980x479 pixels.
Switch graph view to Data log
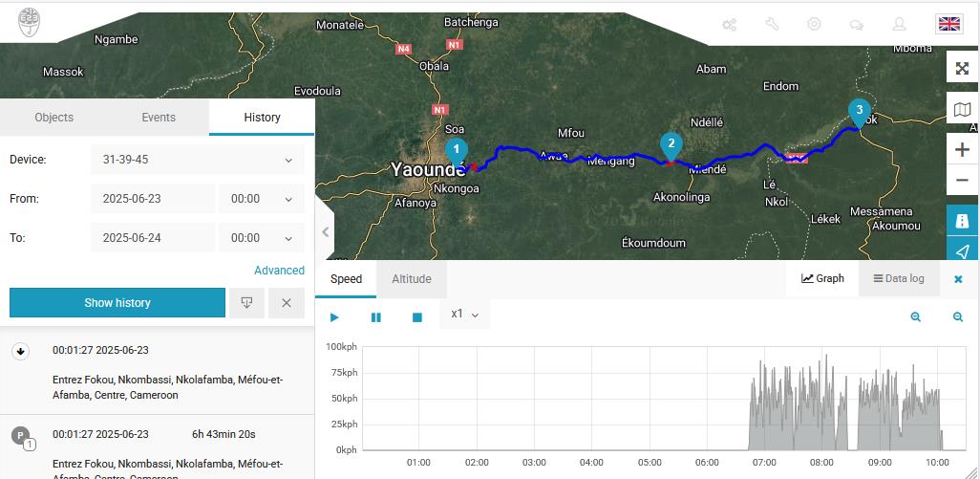click(x=898, y=279)
